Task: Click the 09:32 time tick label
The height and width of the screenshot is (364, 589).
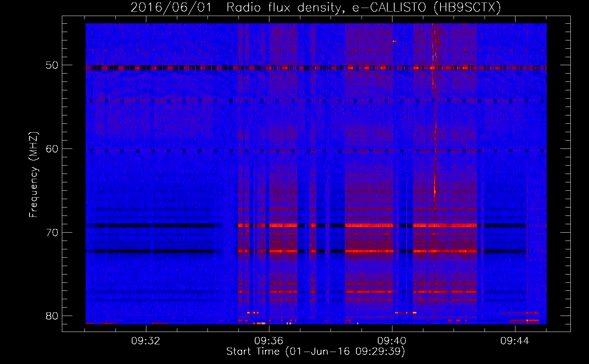Action: click(x=146, y=341)
